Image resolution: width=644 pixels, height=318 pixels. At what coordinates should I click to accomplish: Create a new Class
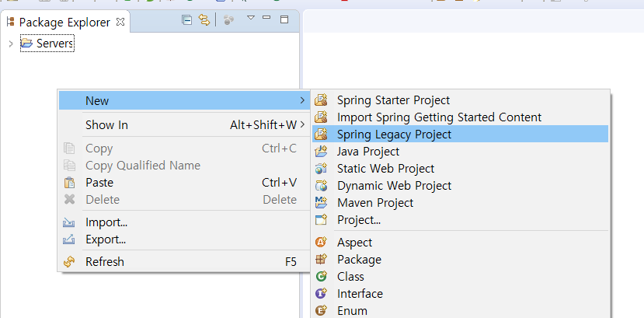pyautogui.click(x=460, y=277)
